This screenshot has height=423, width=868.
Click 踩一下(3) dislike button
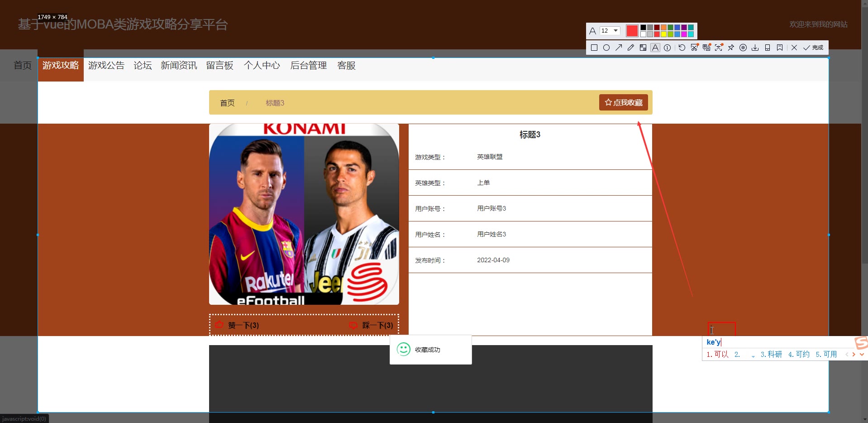371,325
